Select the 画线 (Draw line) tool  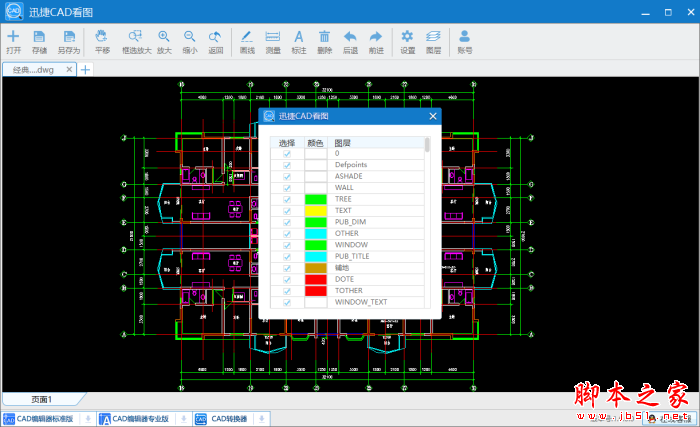[x=247, y=40]
